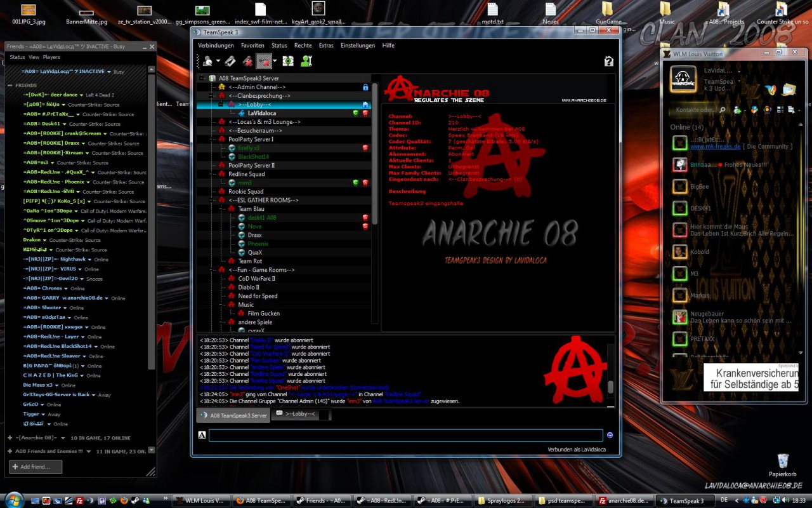The width and height of the screenshot is (812, 508).
Task: Open the Status menu in TeamSpeak
Action: 279,46
